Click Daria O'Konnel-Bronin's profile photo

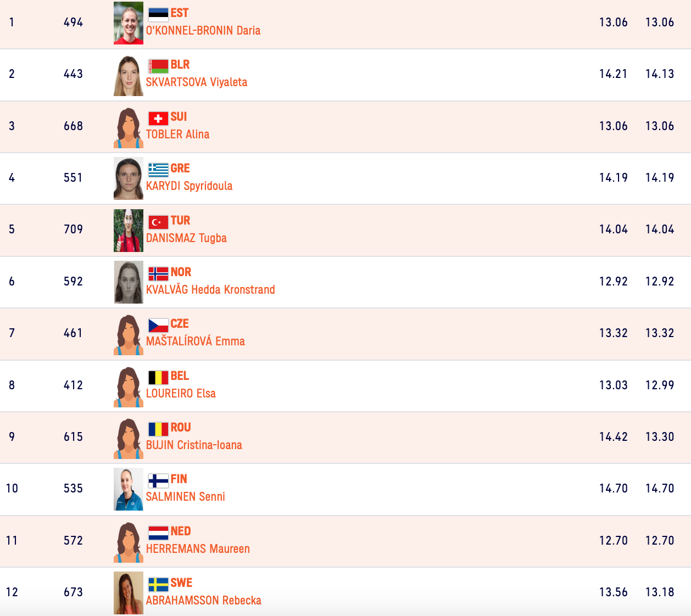[129, 23]
